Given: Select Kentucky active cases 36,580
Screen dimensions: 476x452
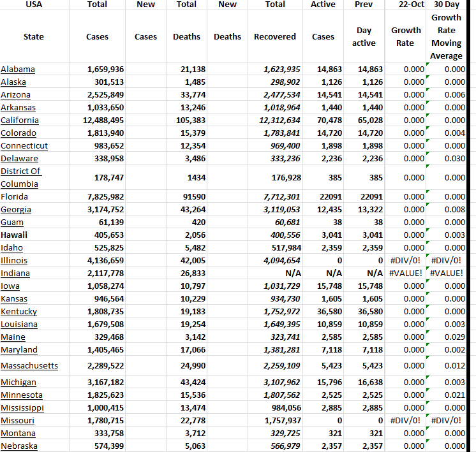Looking at the screenshot, I should pos(323,312).
